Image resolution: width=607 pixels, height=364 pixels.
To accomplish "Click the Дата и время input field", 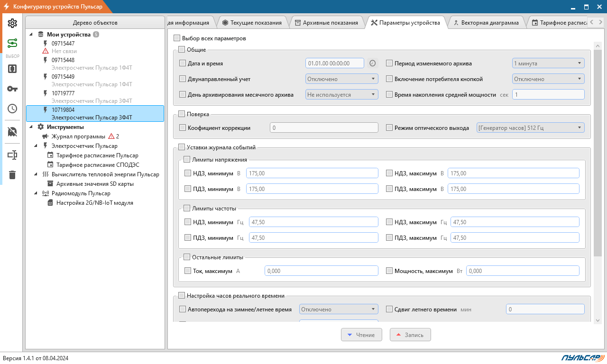I will pos(335,63).
